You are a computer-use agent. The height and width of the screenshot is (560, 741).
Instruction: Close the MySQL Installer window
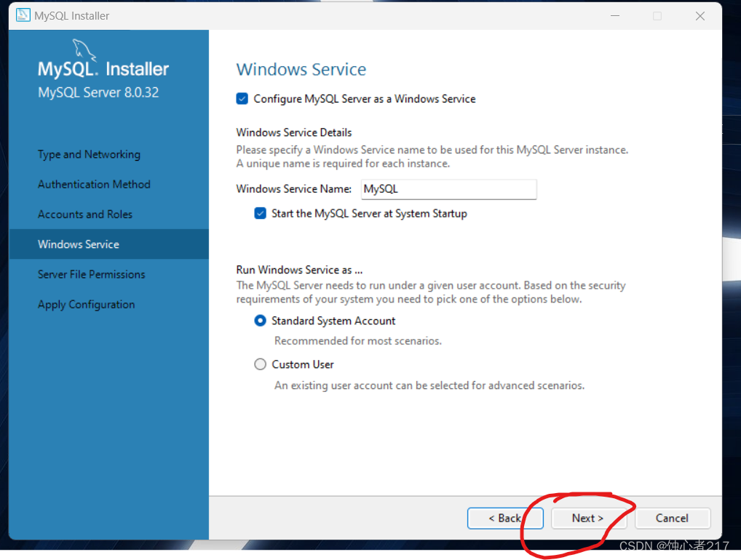700,15
